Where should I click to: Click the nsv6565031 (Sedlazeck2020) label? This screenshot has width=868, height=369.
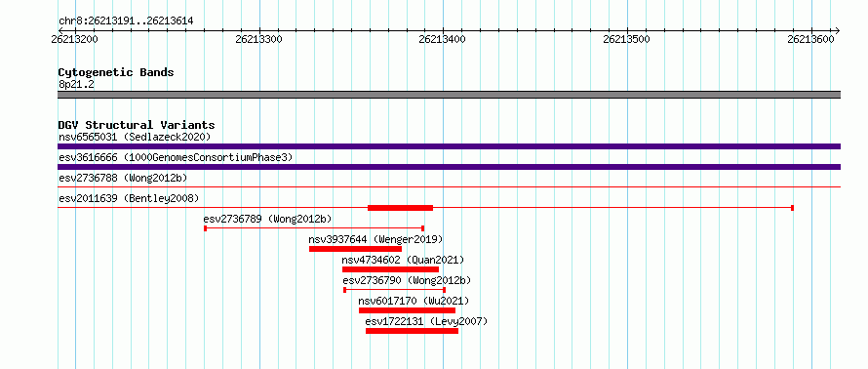[135, 137]
